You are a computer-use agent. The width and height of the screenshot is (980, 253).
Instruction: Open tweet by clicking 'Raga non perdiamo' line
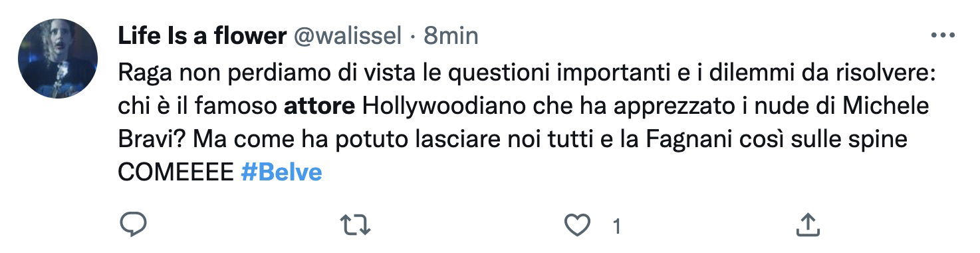point(526,74)
